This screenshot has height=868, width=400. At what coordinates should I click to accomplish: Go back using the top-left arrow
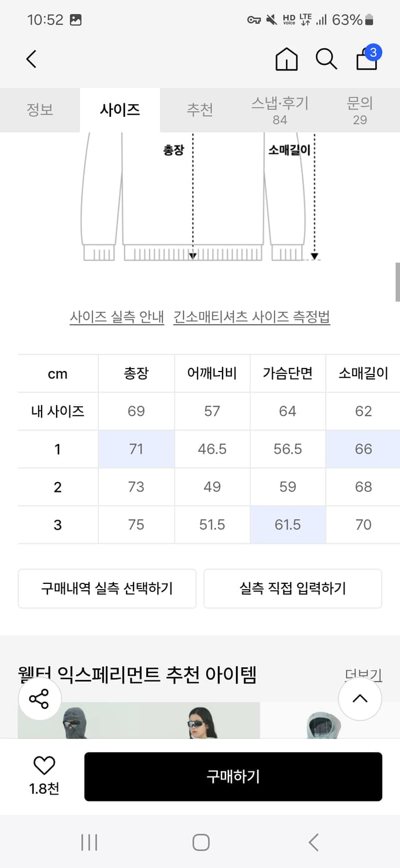32,60
